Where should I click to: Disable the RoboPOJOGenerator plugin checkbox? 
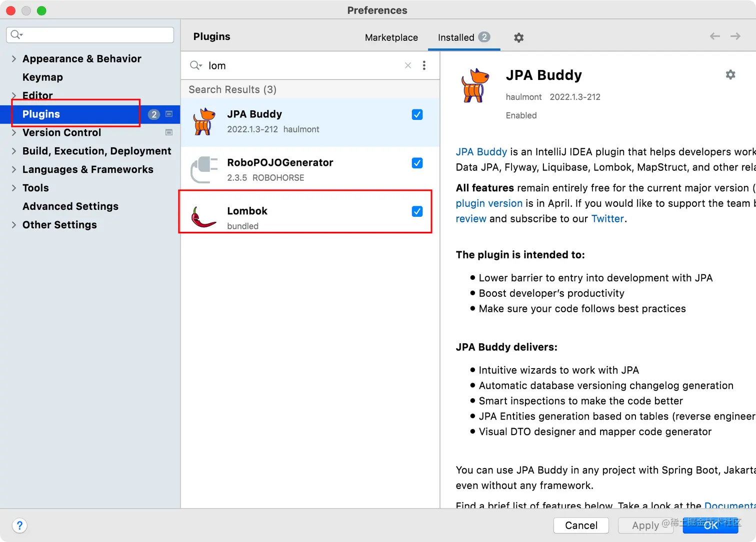pyautogui.click(x=417, y=163)
